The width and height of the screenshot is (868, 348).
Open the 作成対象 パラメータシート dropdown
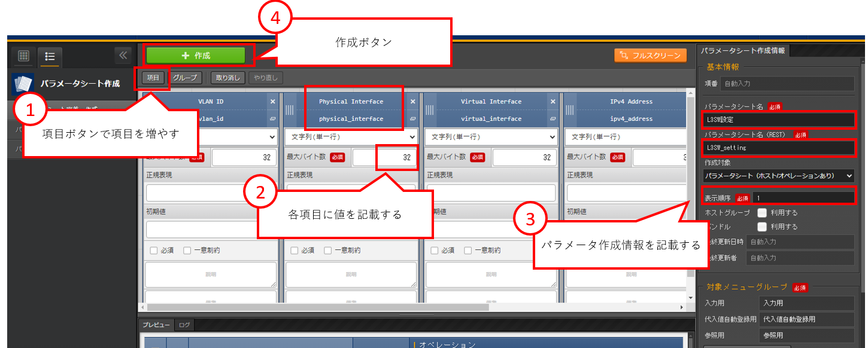point(779,176)
